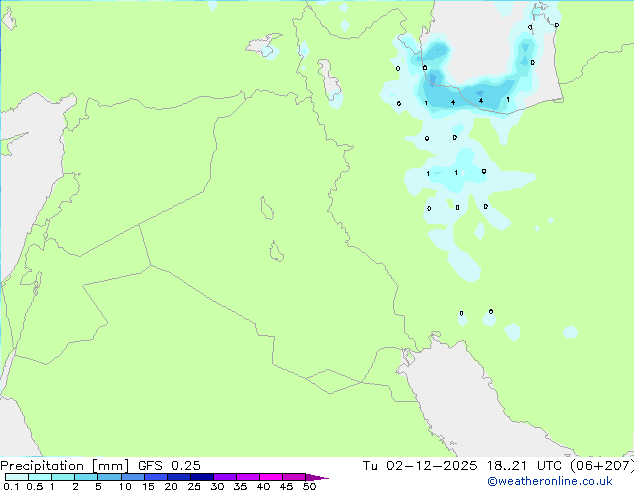Click the 20–25 mm legend swatch
The image size is (634, 490).
click(x=178, y=477)
